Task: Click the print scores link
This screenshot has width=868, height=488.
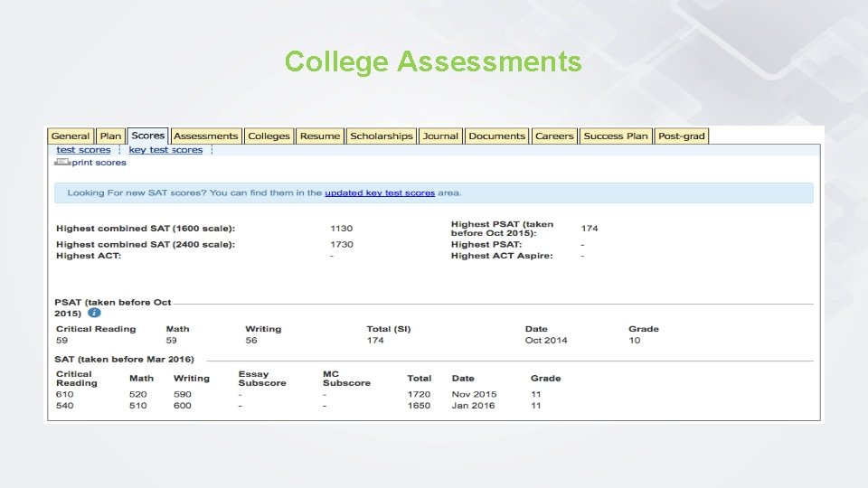Action: point(99,163)
